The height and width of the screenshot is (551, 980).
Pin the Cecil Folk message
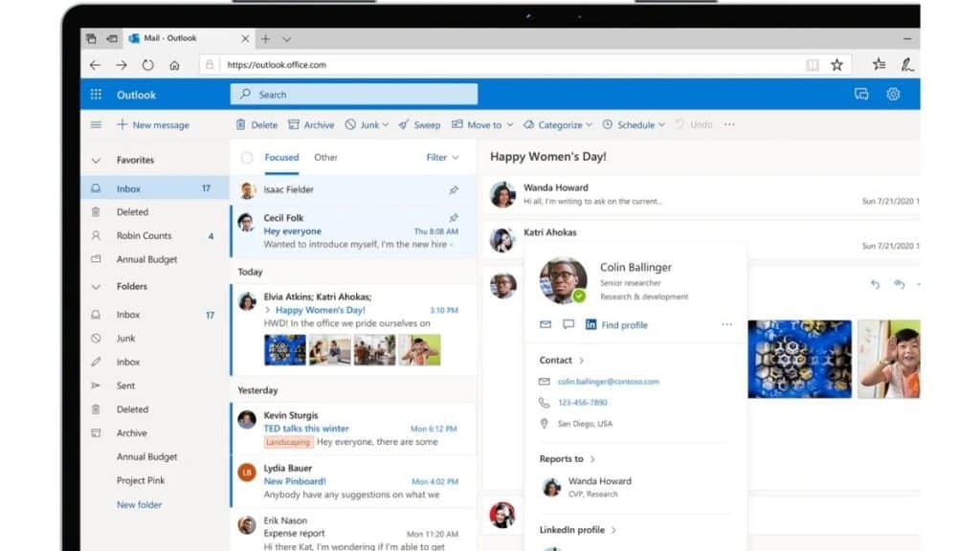click(454, 217)
